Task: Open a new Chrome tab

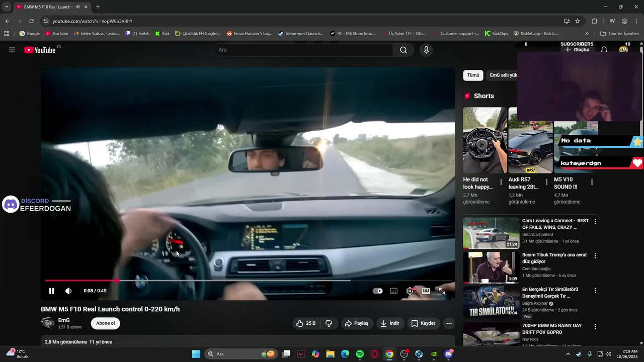Action: click(x=98, y=7)
